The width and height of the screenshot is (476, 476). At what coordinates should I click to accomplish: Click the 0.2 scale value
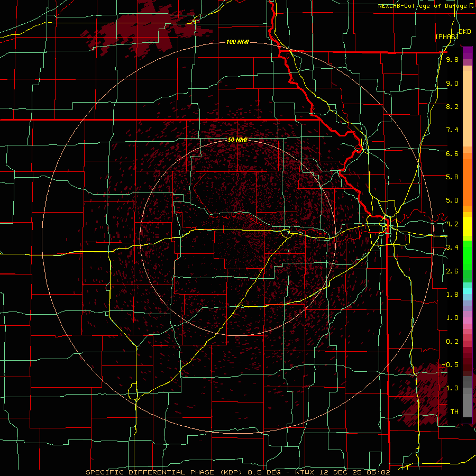(x=452, y=342)
